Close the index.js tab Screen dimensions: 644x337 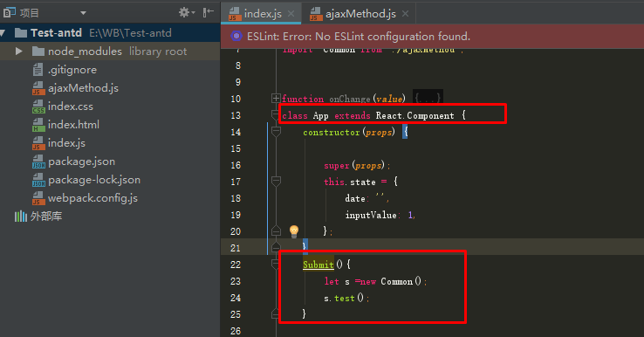(291, 14)
